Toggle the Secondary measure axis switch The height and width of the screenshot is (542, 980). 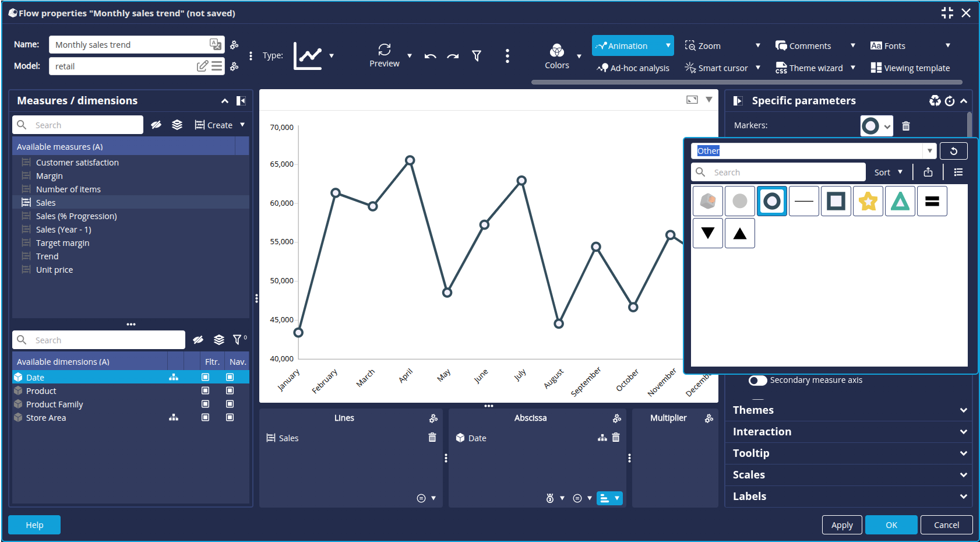[x=757, y=381]
